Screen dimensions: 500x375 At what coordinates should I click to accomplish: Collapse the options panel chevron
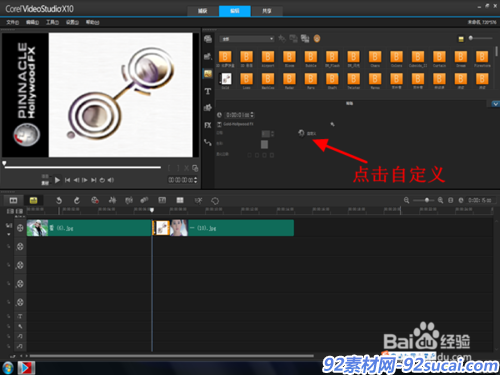pyautogui.click(x=496, y=104)
